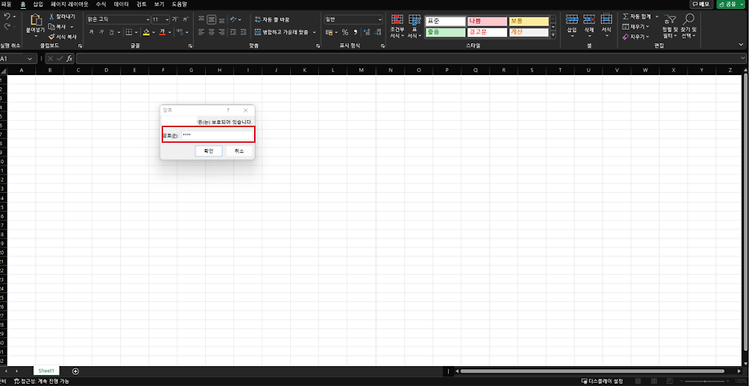
Task: Toggle align left horizontal alignment
Action: coord(201,32)
